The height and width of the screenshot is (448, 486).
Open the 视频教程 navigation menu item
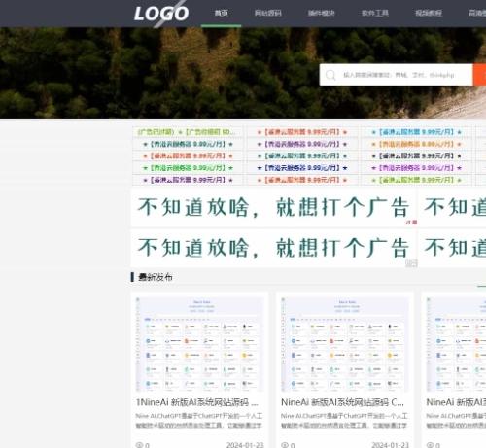click(429, 13)
